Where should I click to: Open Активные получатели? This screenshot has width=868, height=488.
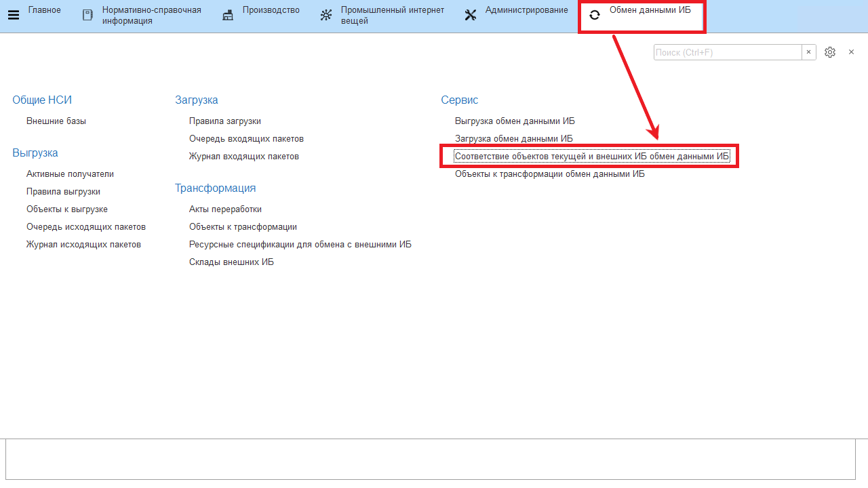pos(70,174)
